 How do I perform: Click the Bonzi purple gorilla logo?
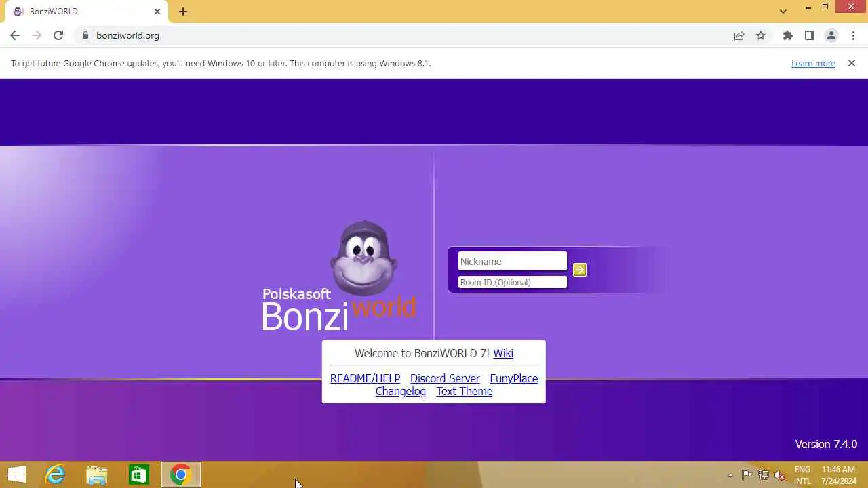tap(364, 258)
